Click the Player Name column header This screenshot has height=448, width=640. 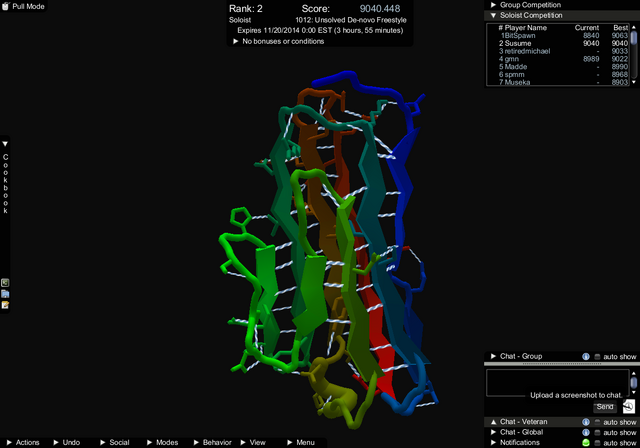point(526,28)
